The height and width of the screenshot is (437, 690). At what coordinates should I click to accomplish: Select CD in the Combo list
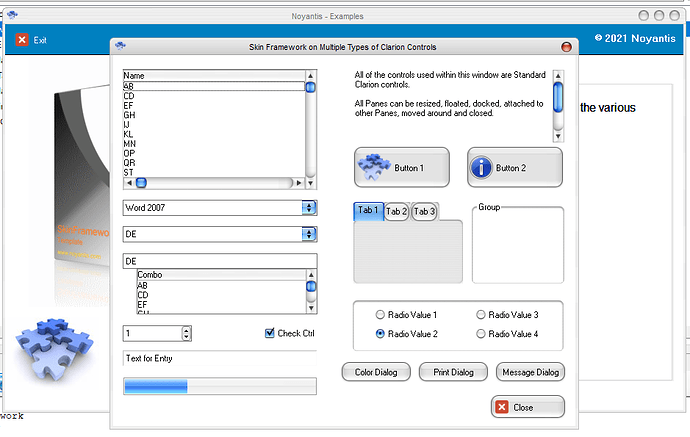221,295
